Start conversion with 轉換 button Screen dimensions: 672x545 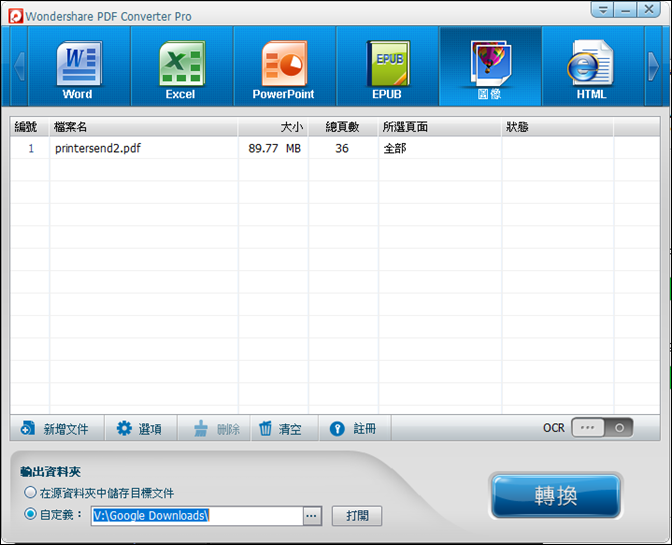point(555,496)
